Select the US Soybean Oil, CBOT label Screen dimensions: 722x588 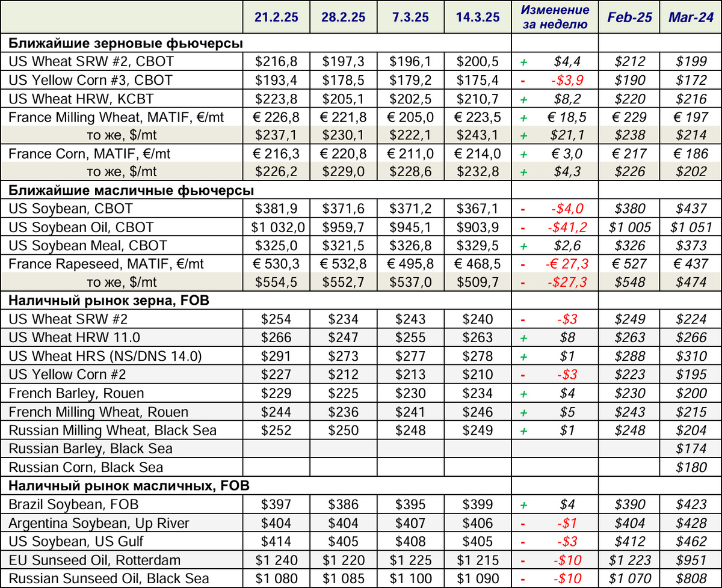(81, 227)
